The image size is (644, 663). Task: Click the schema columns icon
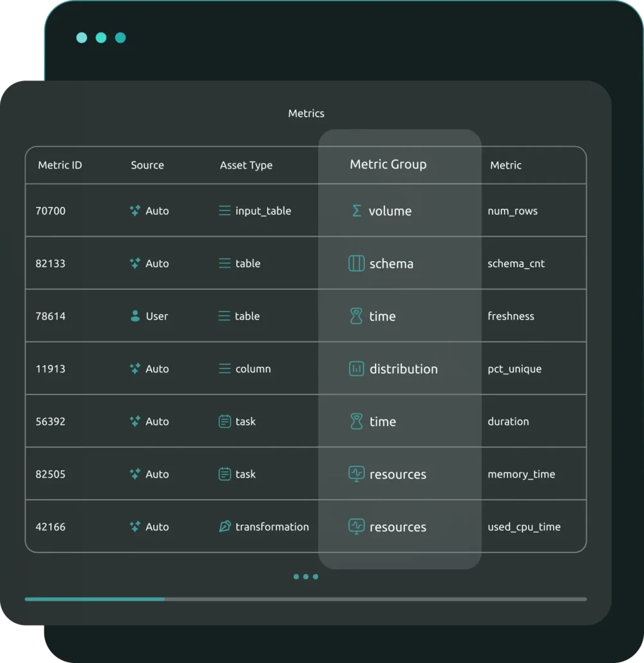(356, 263)
